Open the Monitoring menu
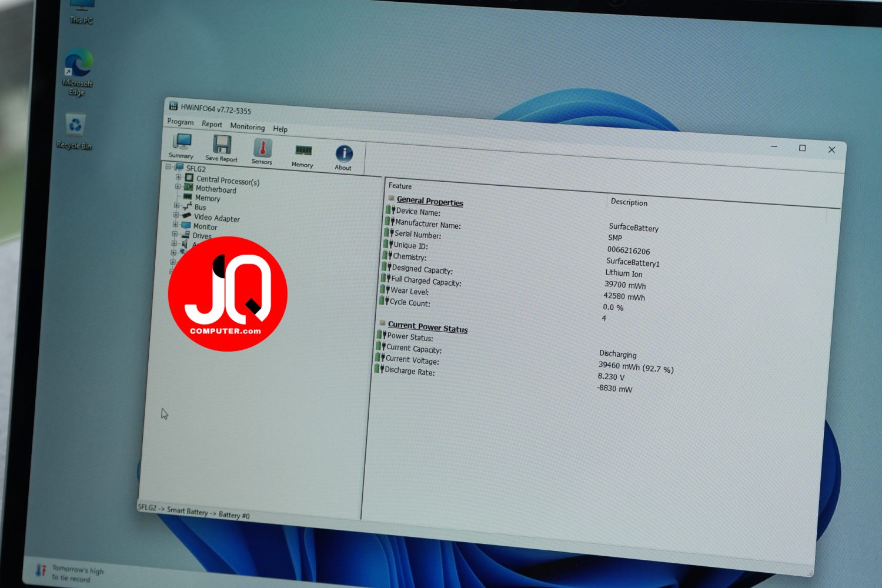The height and width of the screenshot is (588, 882). point(248,126)
